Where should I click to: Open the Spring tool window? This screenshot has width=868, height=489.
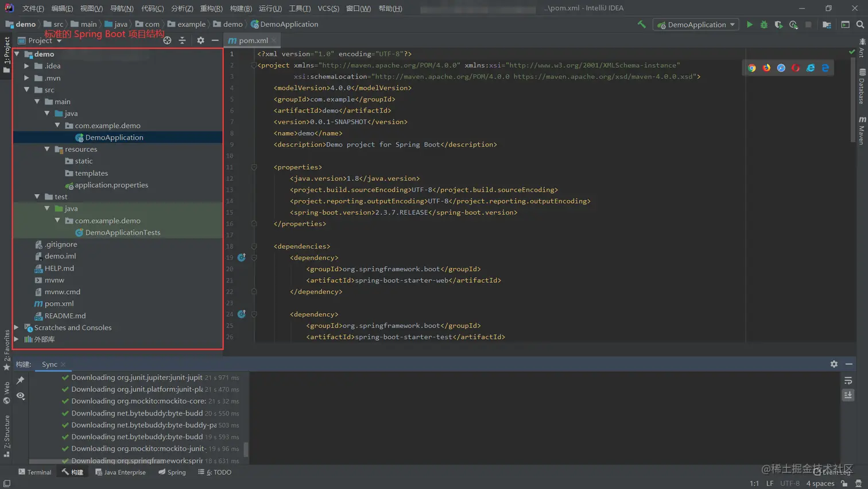point(172,472)
